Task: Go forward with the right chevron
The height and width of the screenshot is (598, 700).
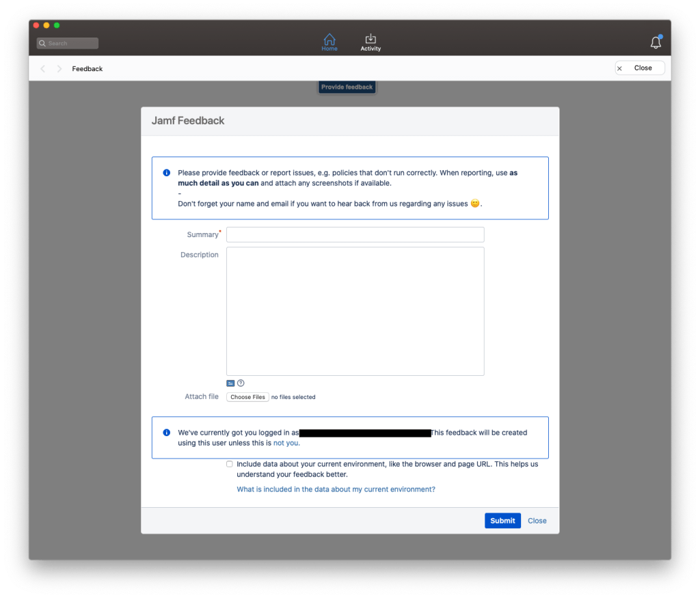Action: pyautogui.click(x=59, y=69)
